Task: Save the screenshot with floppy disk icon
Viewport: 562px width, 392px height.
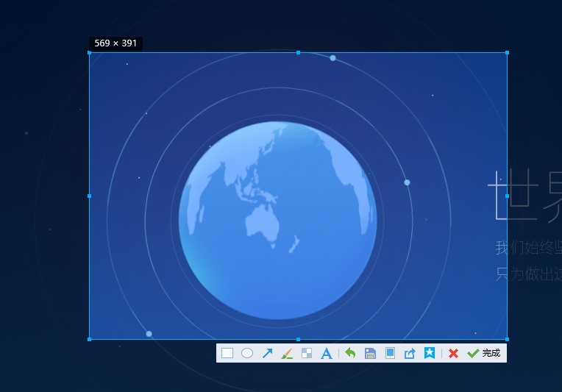Action: [370, 353]
